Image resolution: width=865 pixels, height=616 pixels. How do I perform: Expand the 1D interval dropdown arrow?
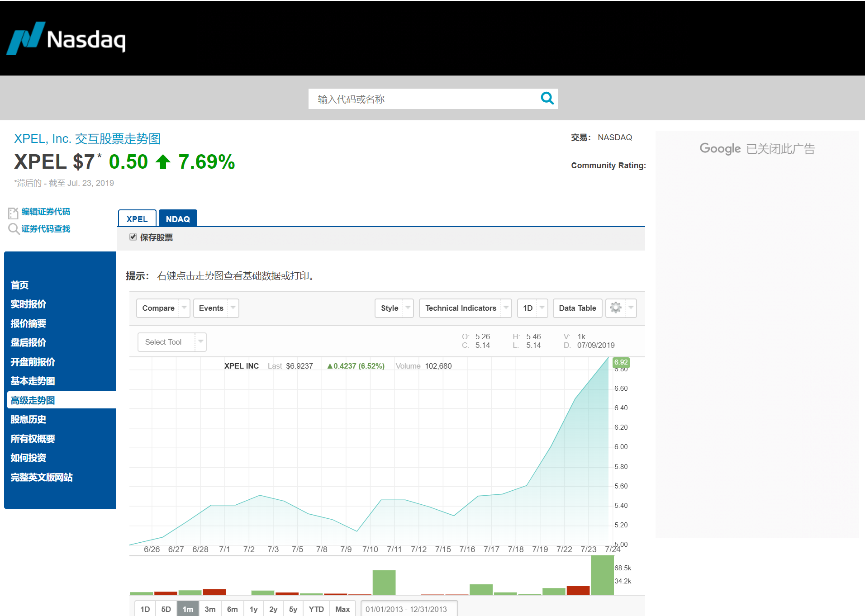tap(542, 308)
